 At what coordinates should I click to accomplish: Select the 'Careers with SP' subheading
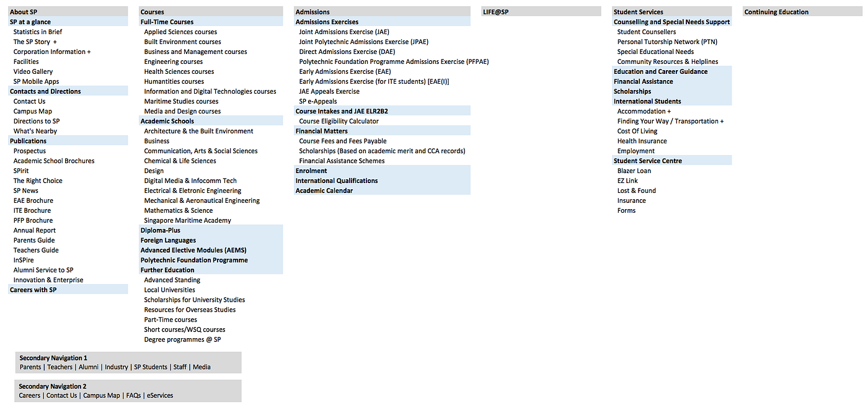(x=68, y=290)
